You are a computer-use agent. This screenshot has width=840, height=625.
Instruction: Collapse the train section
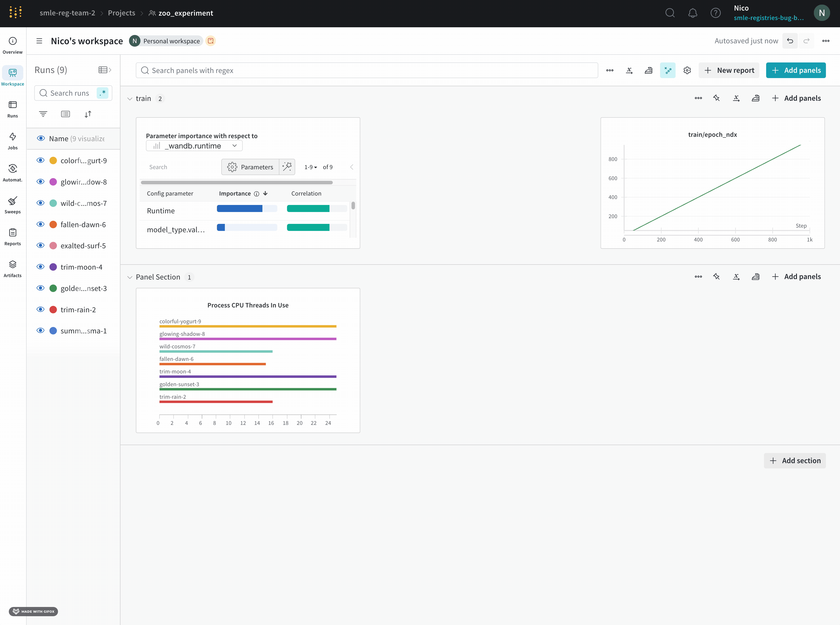[x=130, y=99]
